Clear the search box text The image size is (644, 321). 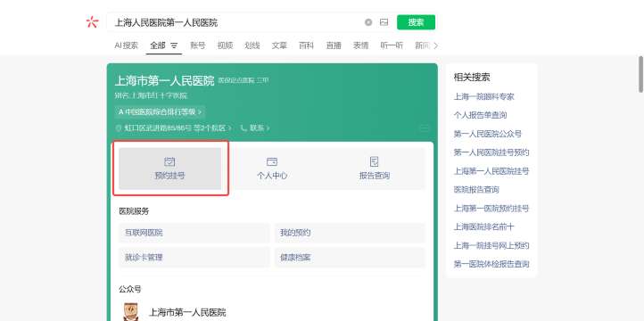(x=368, y=22)
